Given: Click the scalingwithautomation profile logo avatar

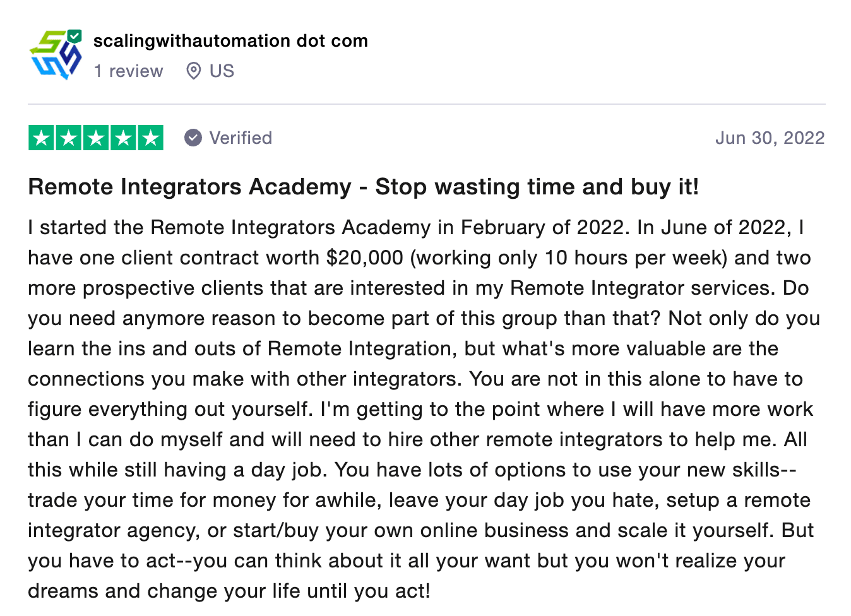Looking at the screenshot, I should coord(54,56).
